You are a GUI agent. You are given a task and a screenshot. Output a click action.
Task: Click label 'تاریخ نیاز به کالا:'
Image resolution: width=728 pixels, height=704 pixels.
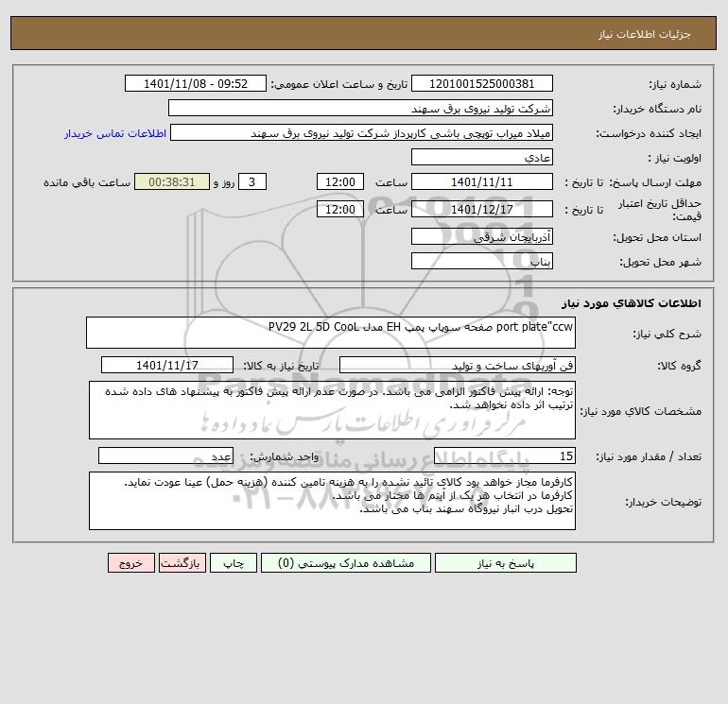pos(282,366)
